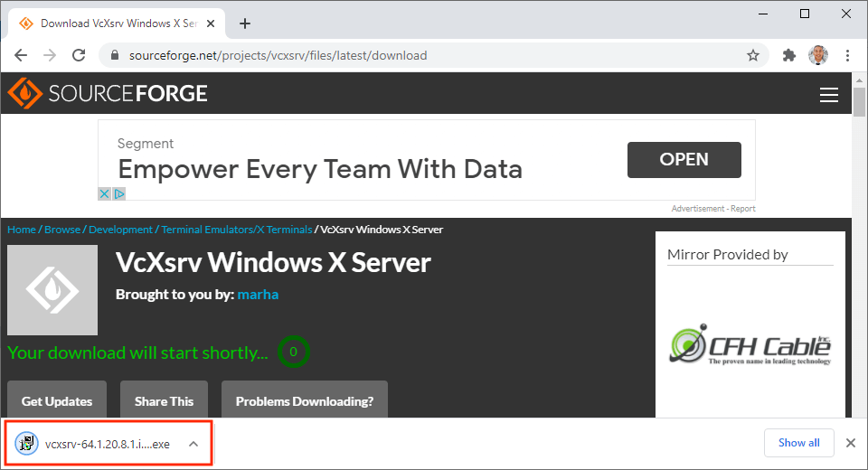Image resolution: width=868 pixels, height=470 pixels.
Task: Click the address bar URL
Action: point(278,55)
